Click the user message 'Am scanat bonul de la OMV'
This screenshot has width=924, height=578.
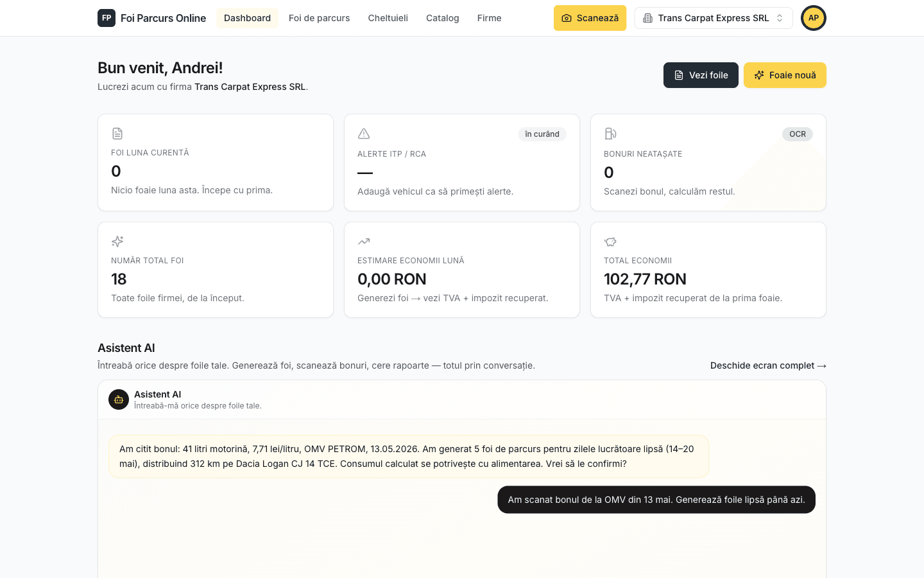[x=656, y=500]
